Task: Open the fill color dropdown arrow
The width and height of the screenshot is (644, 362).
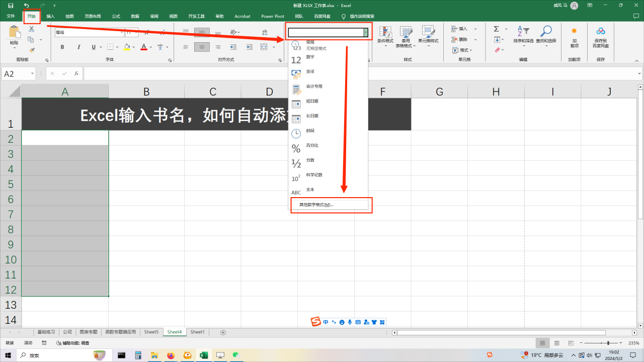Action: tap(134, 47)
